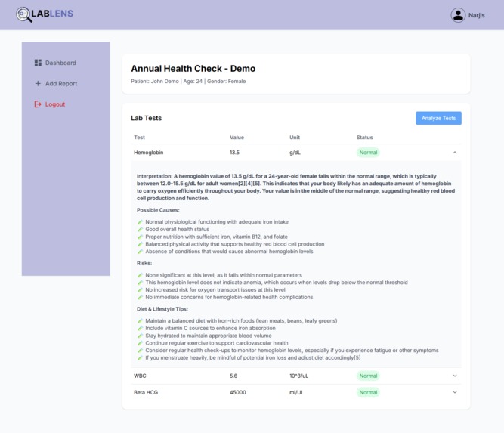Open the Narjis user avatar icon
The width and height of the screenshot is (504, 433).
[458, 15]
